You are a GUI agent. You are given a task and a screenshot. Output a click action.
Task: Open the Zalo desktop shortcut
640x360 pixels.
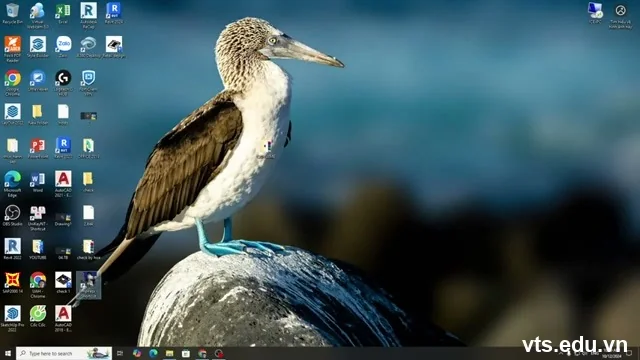63,47
